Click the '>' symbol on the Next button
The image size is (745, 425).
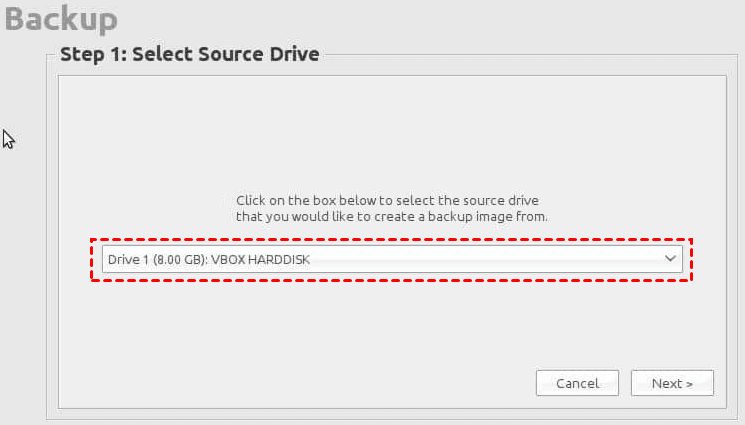(x=689, y=383)
